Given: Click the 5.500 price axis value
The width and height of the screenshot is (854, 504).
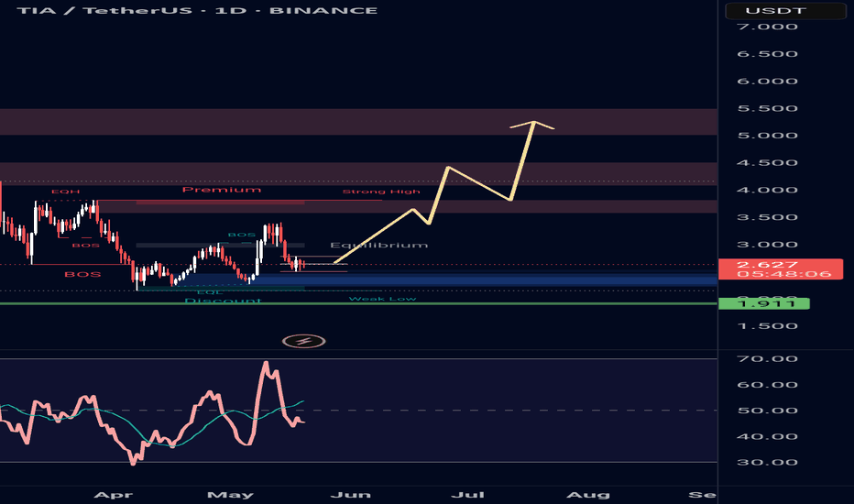Looking at the screenshot, I should point(767,108).
